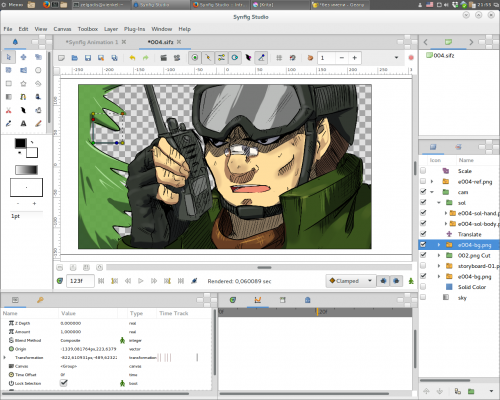Uncheck the Translate layer
Screen dimensions: 500x400
(423, 234)
